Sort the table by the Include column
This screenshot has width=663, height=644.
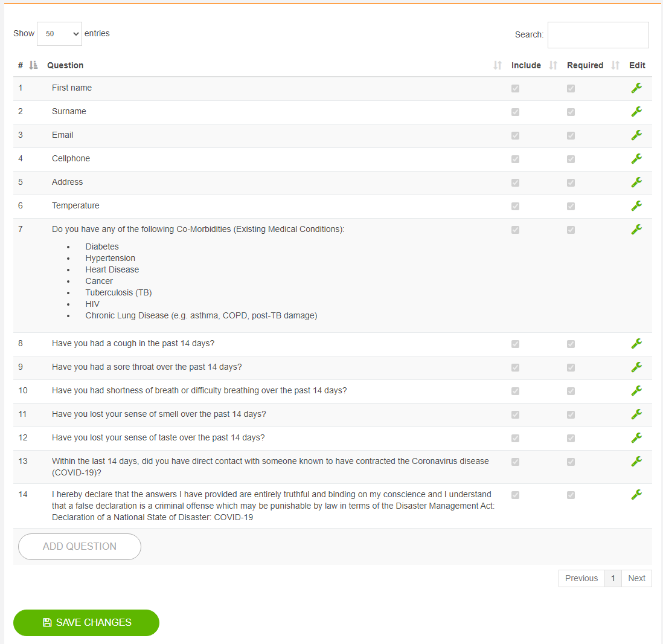coord(526,65)
